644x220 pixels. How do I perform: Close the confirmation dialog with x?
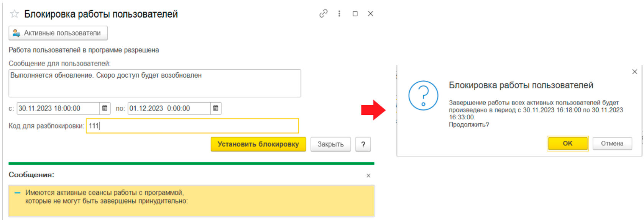point(634,72)
